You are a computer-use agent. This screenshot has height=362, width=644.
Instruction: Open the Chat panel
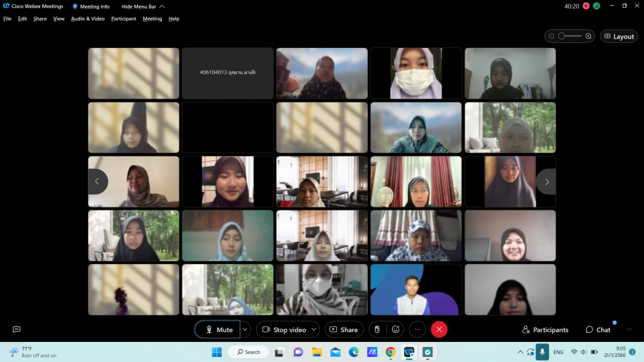coord(598,330)
